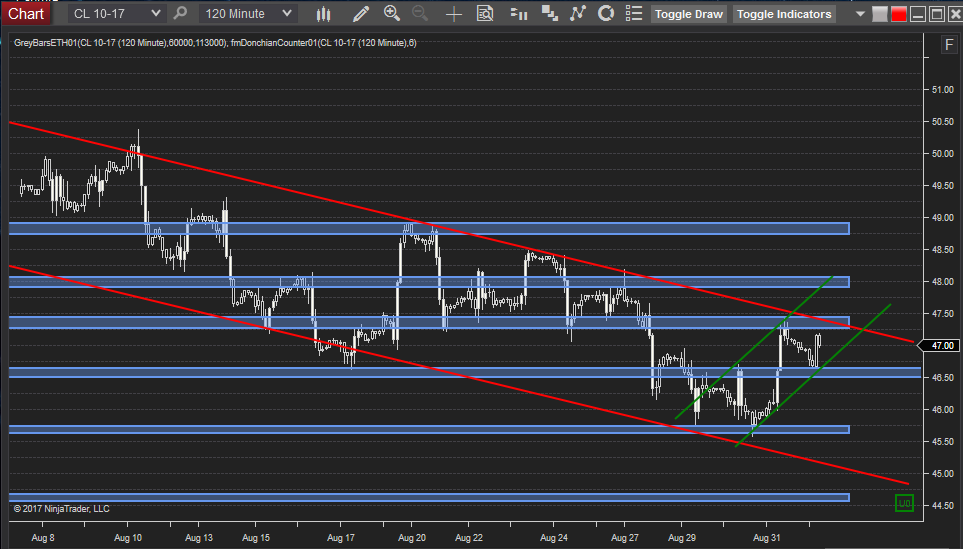Click the 47.00 current price marker
This screenshot has width=963, height=549.
tap(937, 346)
